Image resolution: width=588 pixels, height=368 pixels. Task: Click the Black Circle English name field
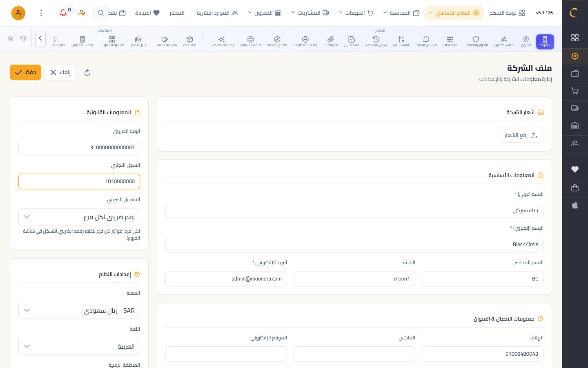click(354, 245)
